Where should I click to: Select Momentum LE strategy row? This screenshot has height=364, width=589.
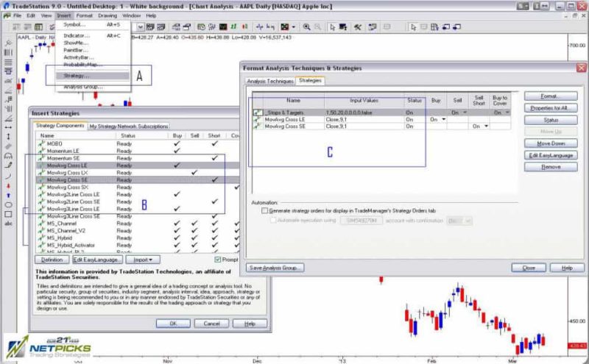click(x=138, y=151)
